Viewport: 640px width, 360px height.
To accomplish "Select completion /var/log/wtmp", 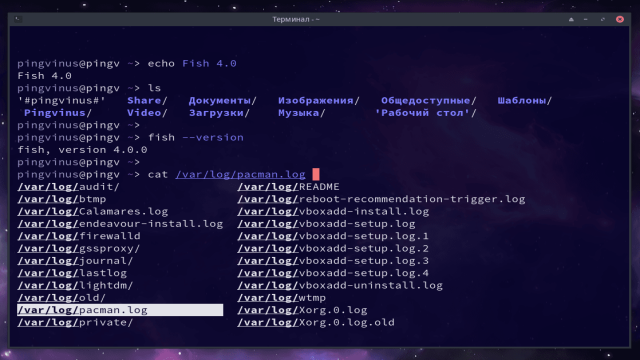I will coord(282,298).
